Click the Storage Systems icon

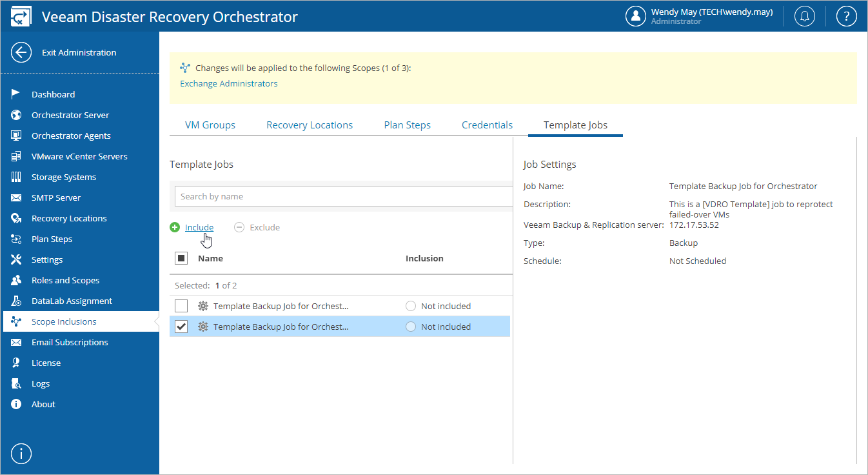click(x=17, y=177)
